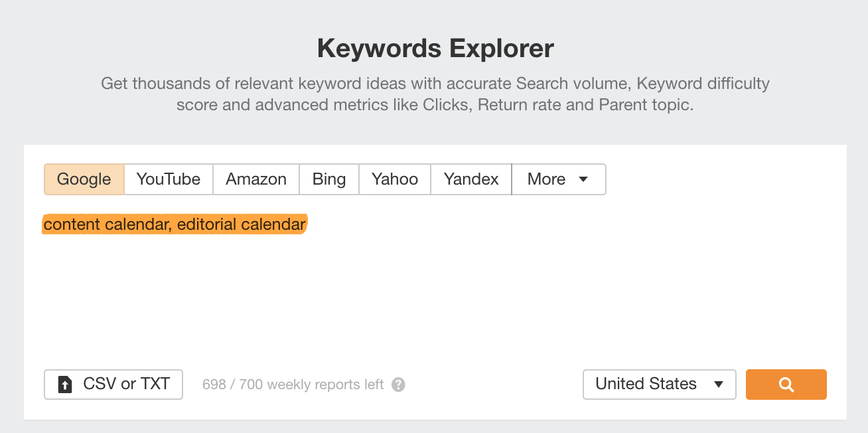Switch to the Yahoo tab
This screenshot has height=433, width=868.
[395, 179]
